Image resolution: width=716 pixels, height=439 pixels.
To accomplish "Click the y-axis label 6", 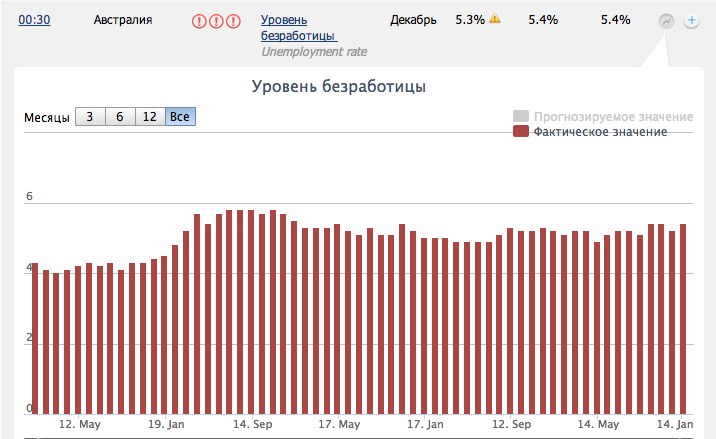I will pos(29,196).
